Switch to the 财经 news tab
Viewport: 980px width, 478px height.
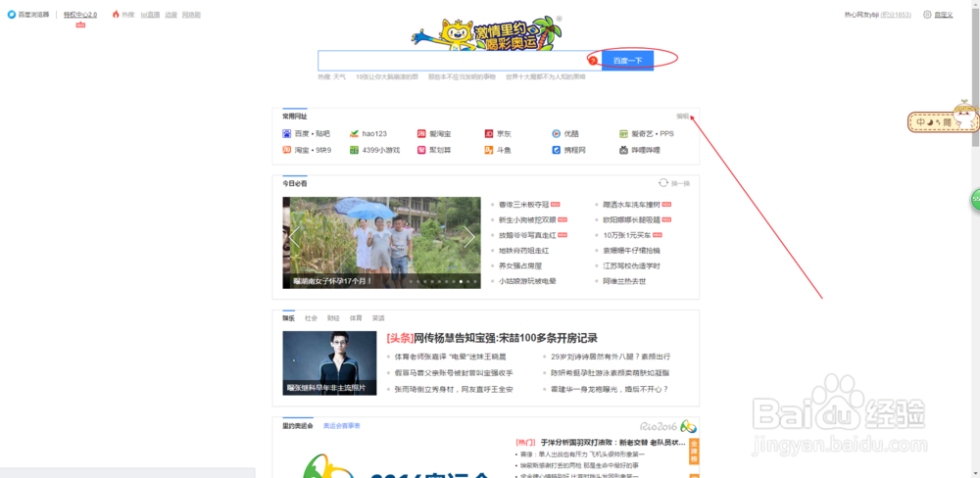tap(334, 318)
